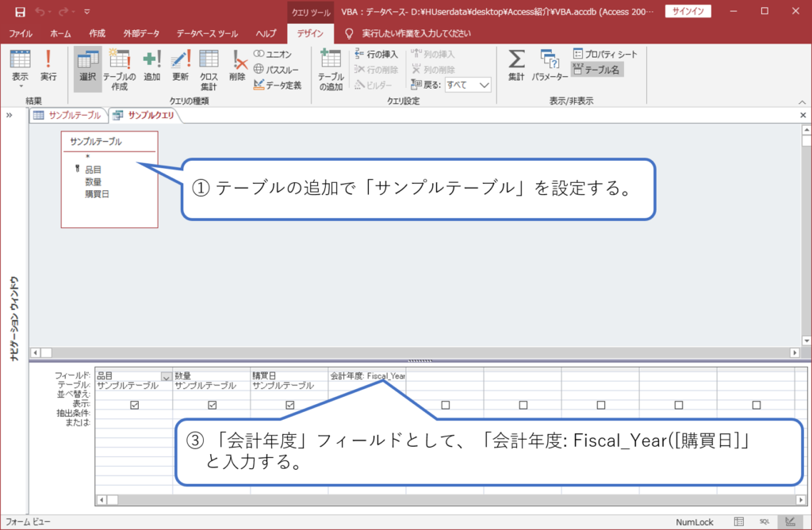Switch to SQL view via status bar icon
812x530 pixels.
(764, 522)
